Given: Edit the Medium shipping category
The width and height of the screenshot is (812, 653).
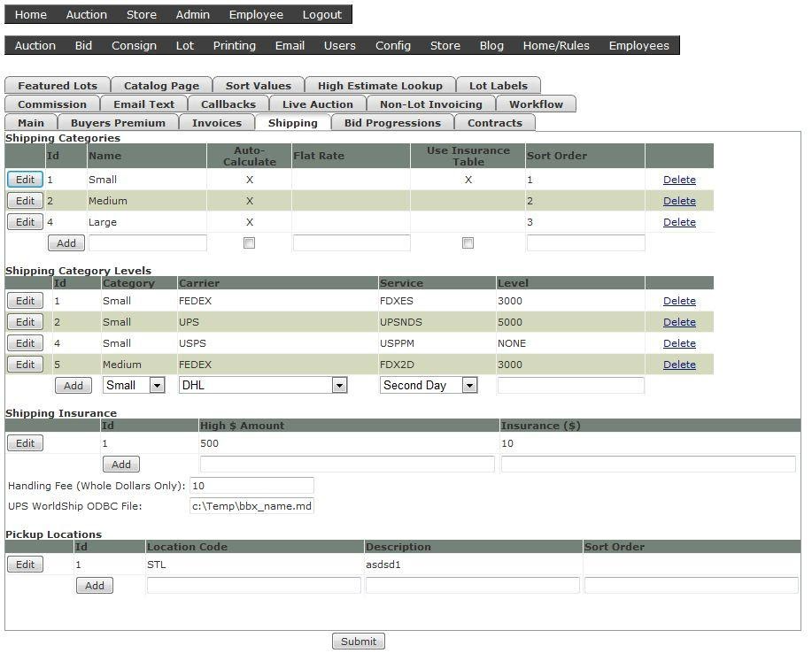Looking at the screenshot, I should pos(25,201).
